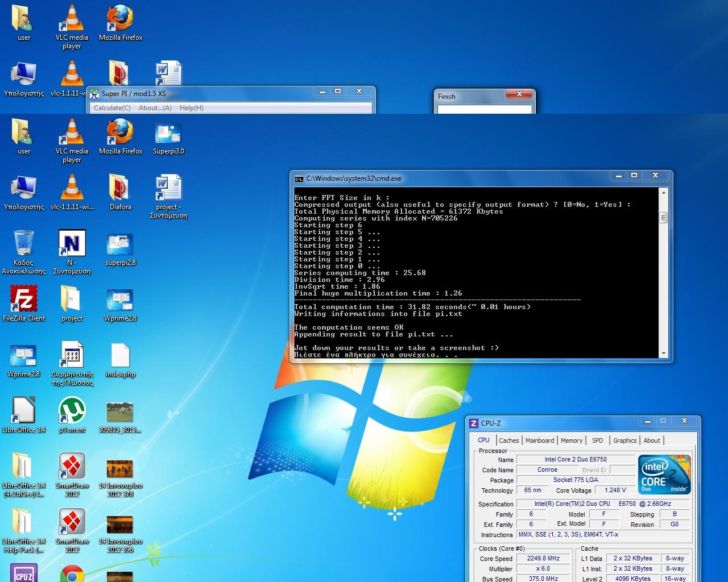
Task: Select the Diafora folder icon
Action: [x=120, y=193]
